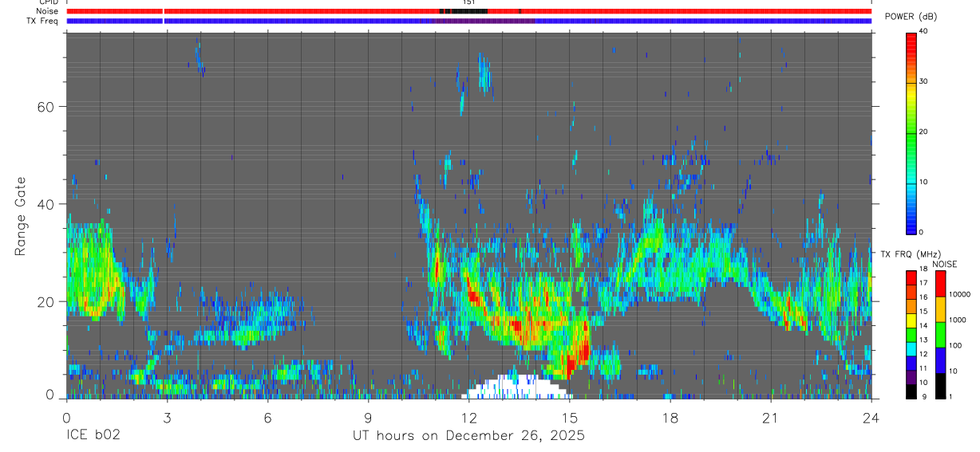The width and height of the screenshot is (980, 452).
Task: Click the 30 tick on the power colorbar
Action: pos(923,81)
